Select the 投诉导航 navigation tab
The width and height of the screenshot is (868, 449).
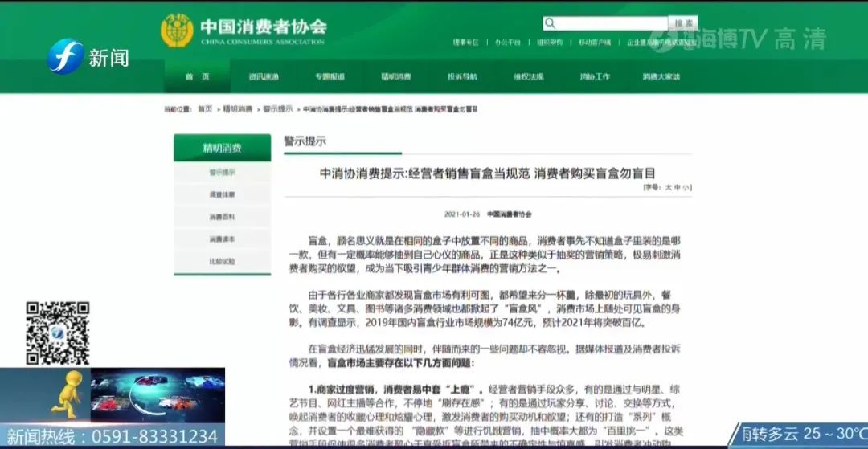point(462,77)
